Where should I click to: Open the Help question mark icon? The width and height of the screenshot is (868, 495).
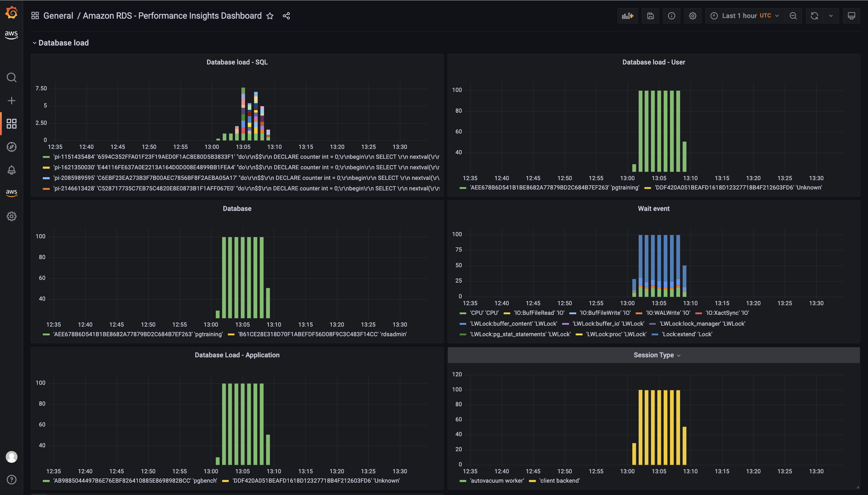[x=11, y=479]
